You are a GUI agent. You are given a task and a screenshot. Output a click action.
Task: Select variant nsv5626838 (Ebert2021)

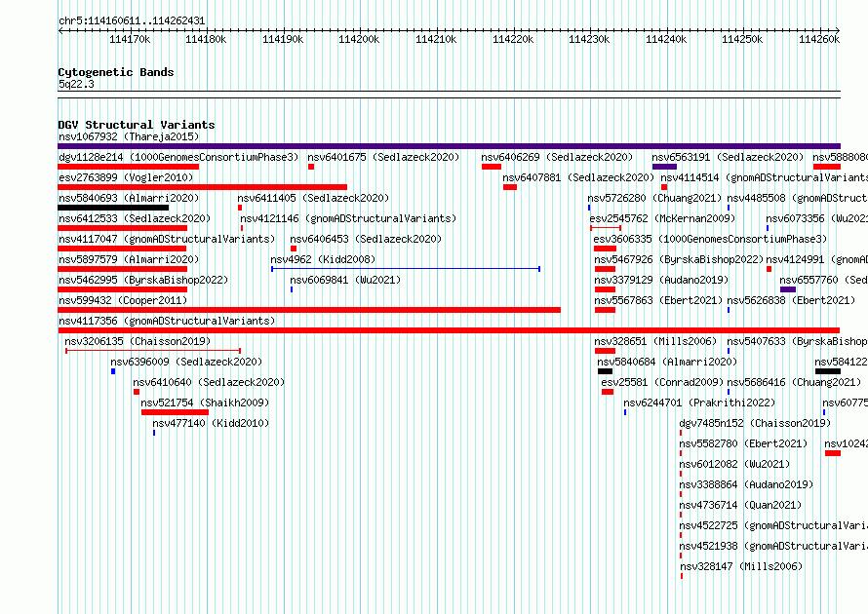(x=791, y=300)
